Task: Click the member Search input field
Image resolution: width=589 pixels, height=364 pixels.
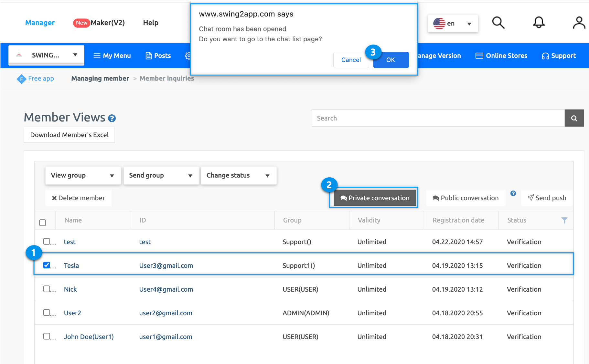Action: tap(438, 118)
